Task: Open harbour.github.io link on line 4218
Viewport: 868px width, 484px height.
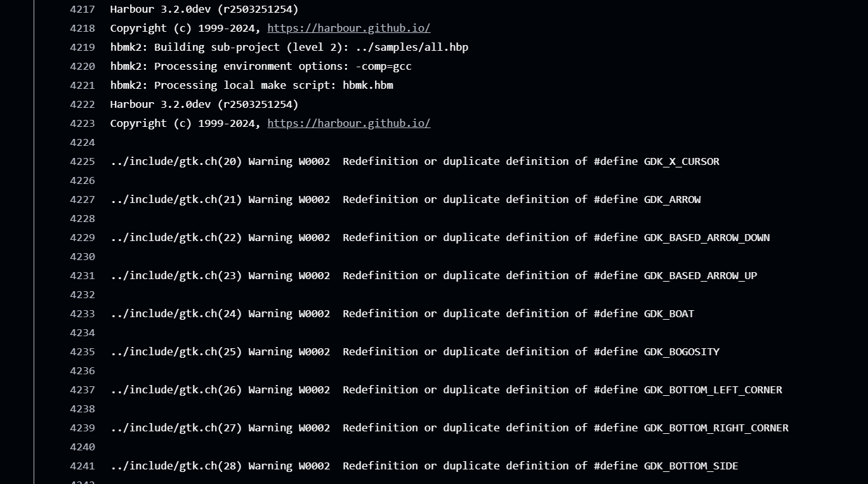Action: pyautogui.click(x=348, y=29)
